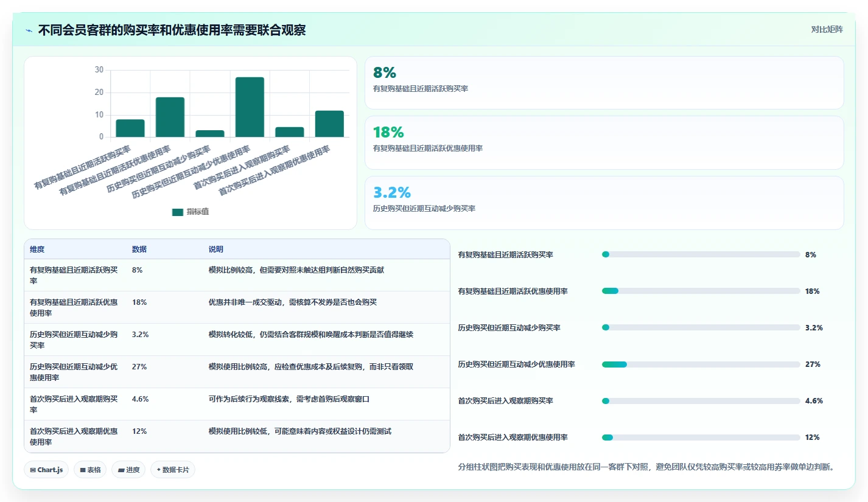Select the first chart bar valued 8
The image size is (868, 502).
coord(130,128)
